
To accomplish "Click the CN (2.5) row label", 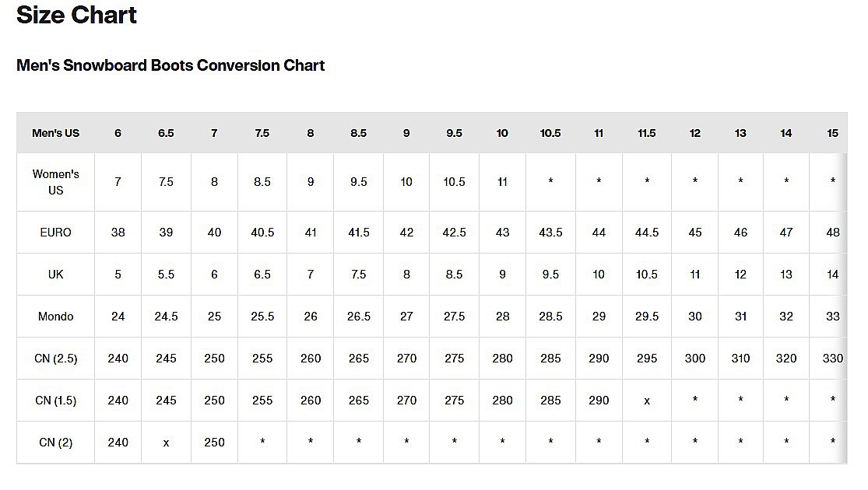I will click(56, 359).
